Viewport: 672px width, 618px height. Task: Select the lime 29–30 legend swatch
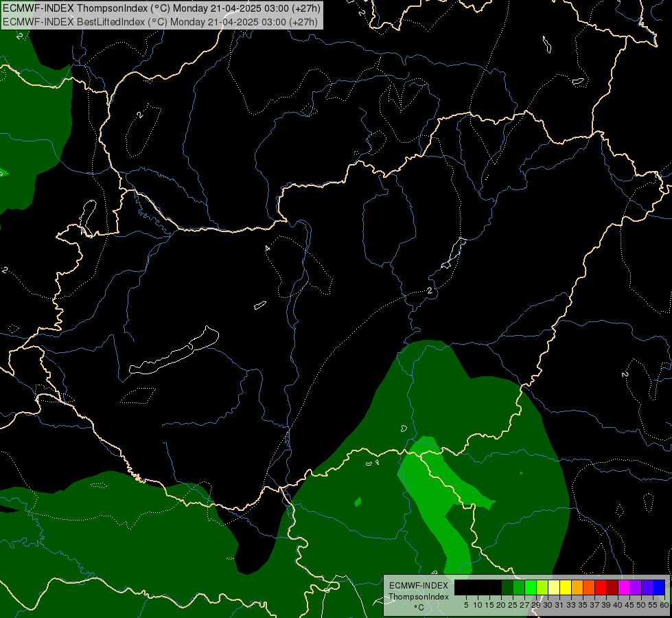(x=542, y=588)
